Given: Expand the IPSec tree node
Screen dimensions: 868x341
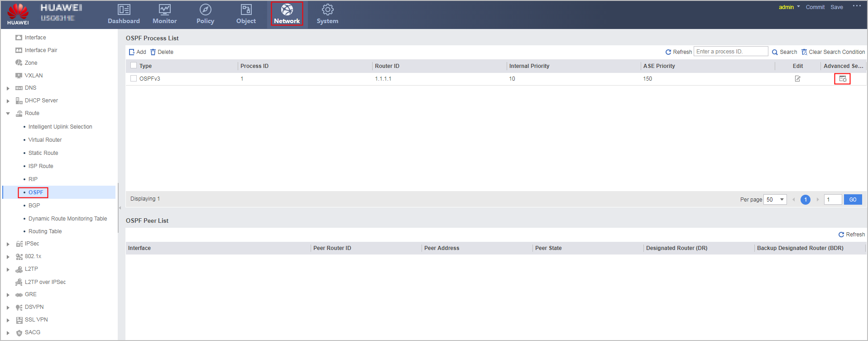Looking at the screenshot, I should (8, 244).
